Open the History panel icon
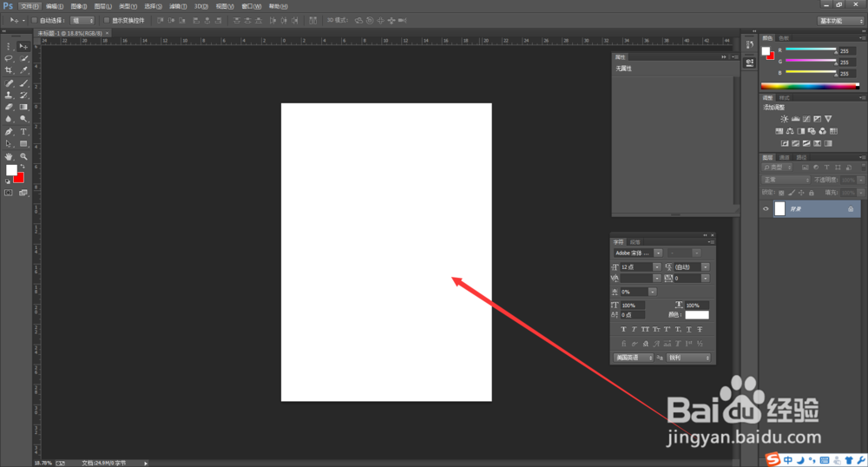868x467 pixels. pos(750,45)
